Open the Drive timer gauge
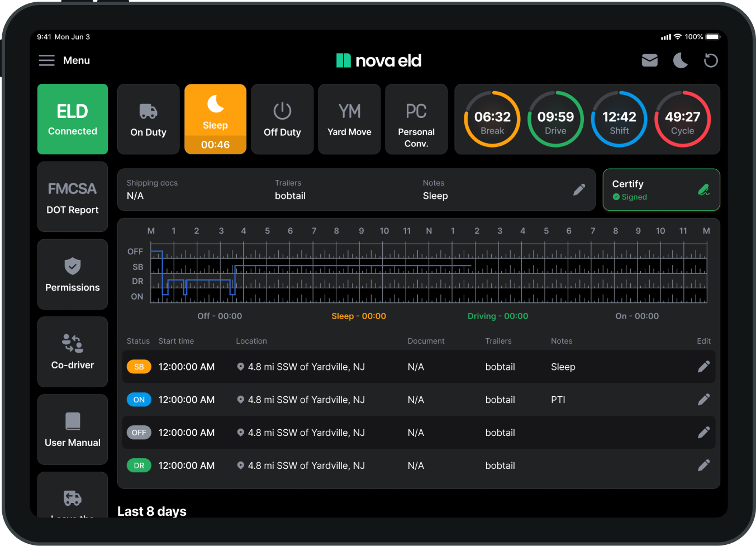Image resolution: width=756 pixels, height=546 pixels. 555,119
